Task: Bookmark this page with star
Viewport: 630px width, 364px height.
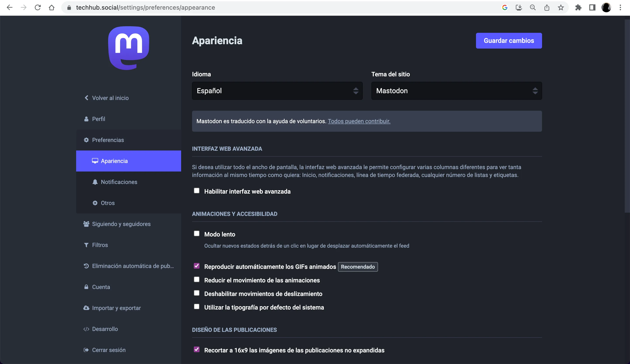Action: [561, 7]
